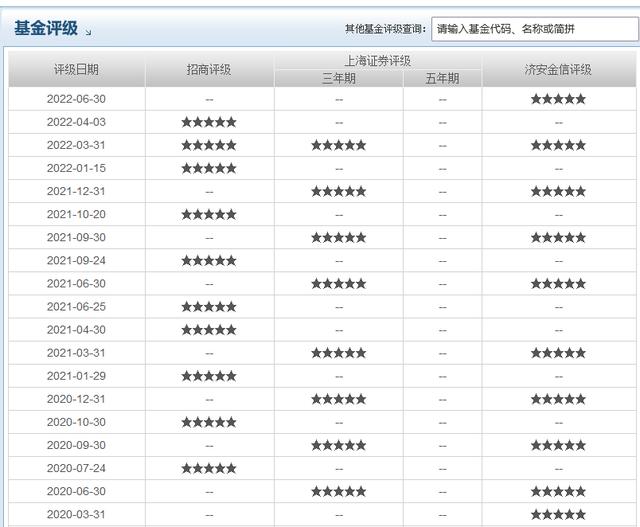Click the fund code search input field
The image size is (640, 527).
pos(535,29)
